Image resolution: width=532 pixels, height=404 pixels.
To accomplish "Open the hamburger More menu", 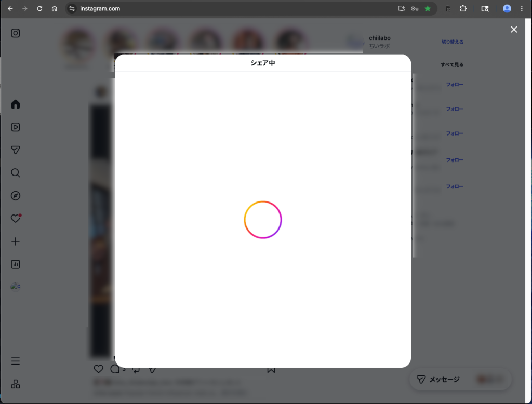I will click(16, 361).
